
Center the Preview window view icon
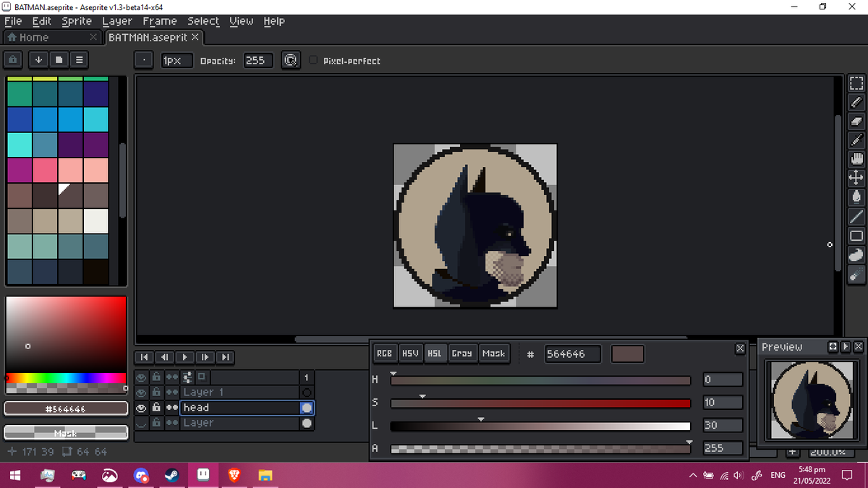(833, 347)
